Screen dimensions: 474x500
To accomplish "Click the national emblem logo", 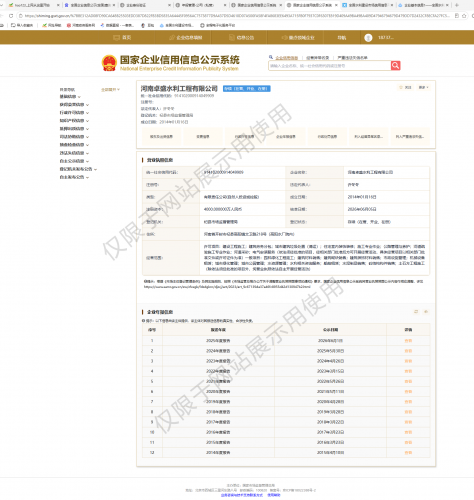I will click(109, 63).
